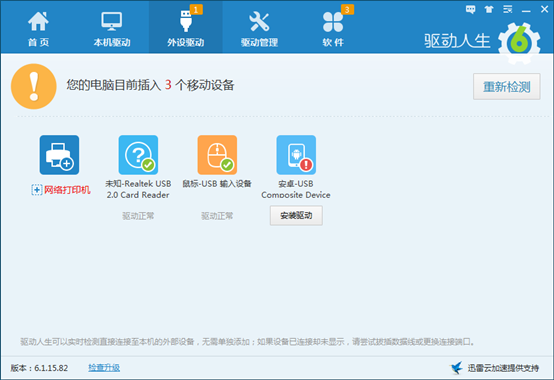The width and height of the screenshot is (554, 380).
Task: Click the orange warning exclamation icon
Action: [34, 86]
